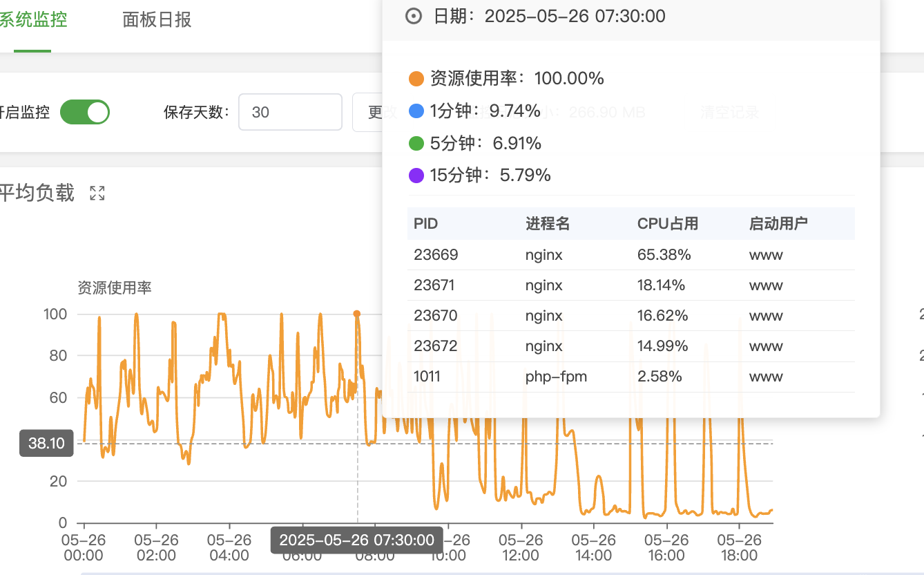Image resolution: width=924 pixels, height=575 pixels.
Task: Click the 18.14% CPU usage value
Action: coord(662,285)
